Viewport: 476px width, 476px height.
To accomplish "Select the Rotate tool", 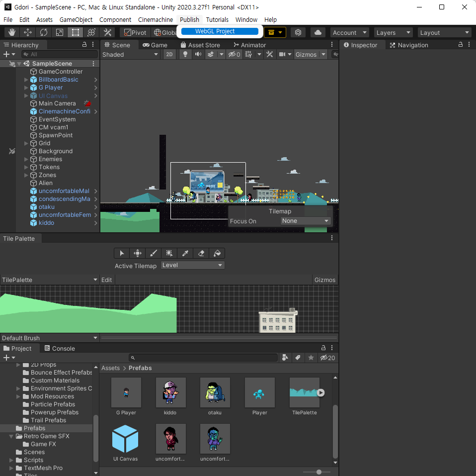I will click(44, 32).
